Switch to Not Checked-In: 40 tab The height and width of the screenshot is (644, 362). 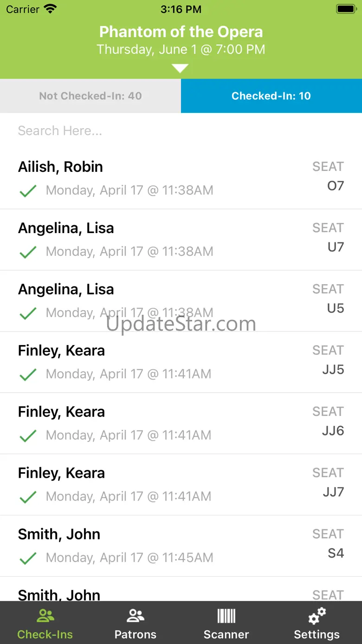point(90,96)
